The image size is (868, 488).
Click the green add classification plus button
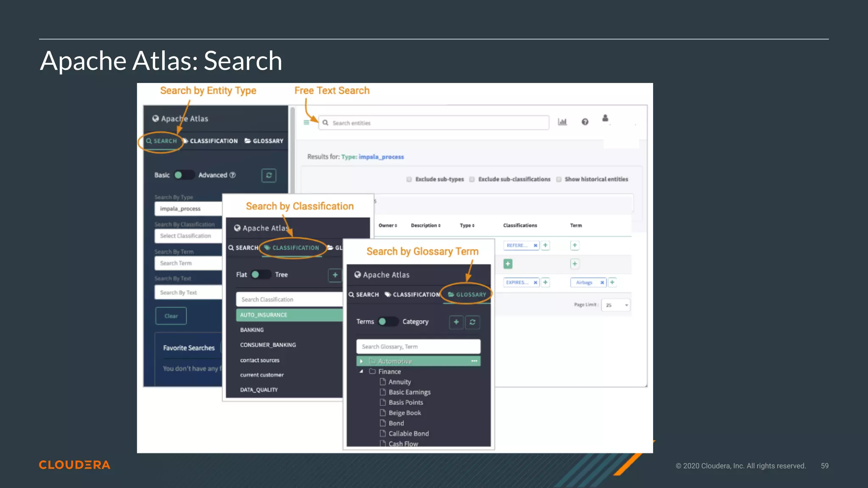[508, 264]
